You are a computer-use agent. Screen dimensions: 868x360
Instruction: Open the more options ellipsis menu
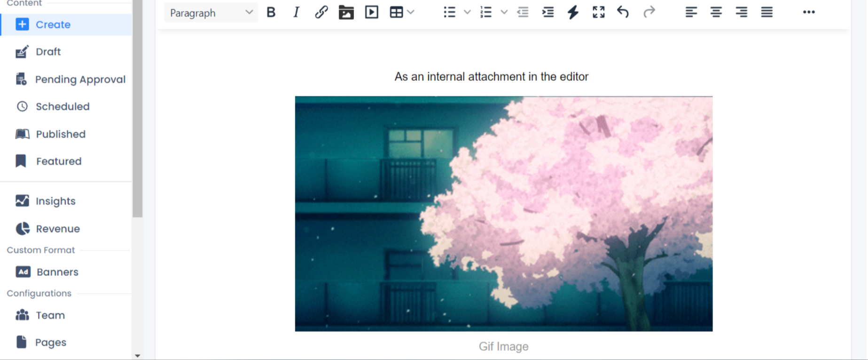809,12
